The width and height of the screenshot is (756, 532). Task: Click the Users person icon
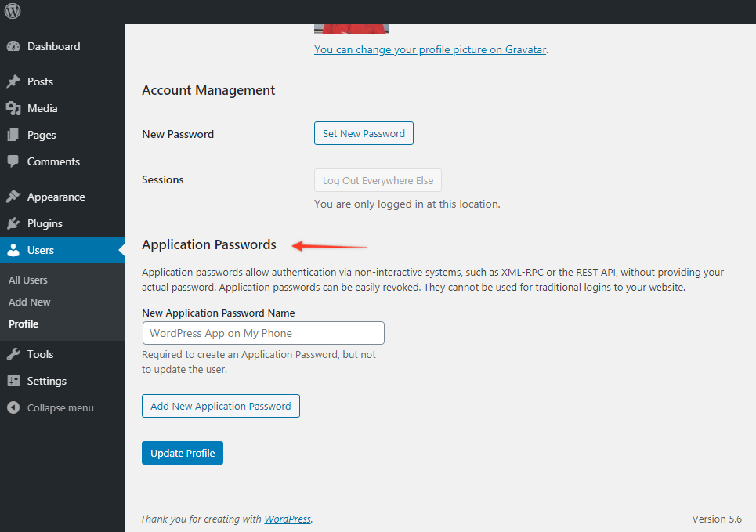point(13,250)
